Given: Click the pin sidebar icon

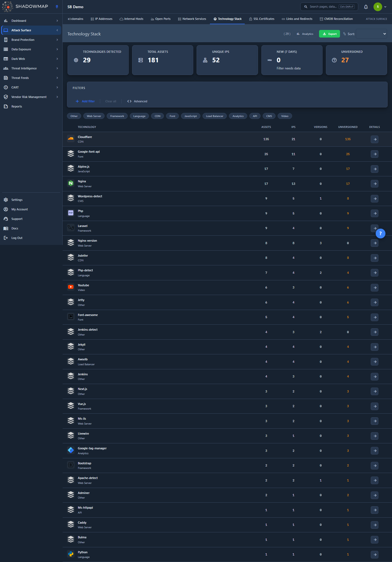Looking at the screenshot, I should 57,7.
